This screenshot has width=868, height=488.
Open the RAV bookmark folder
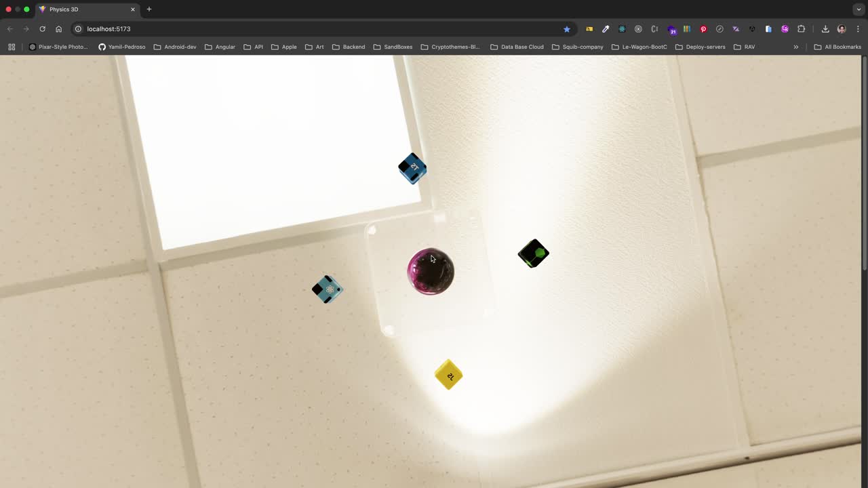pyautogui.click(x=744, y=47)
